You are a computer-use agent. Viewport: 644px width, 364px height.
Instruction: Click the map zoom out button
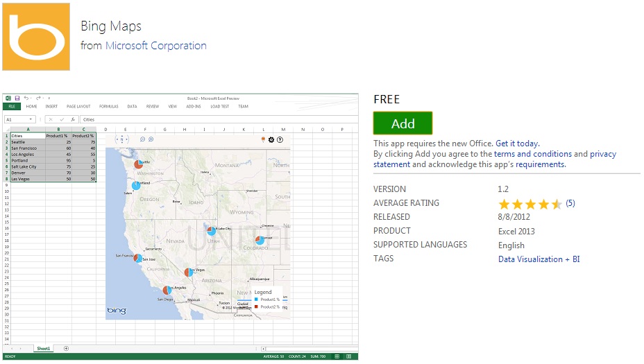(142, 139)
